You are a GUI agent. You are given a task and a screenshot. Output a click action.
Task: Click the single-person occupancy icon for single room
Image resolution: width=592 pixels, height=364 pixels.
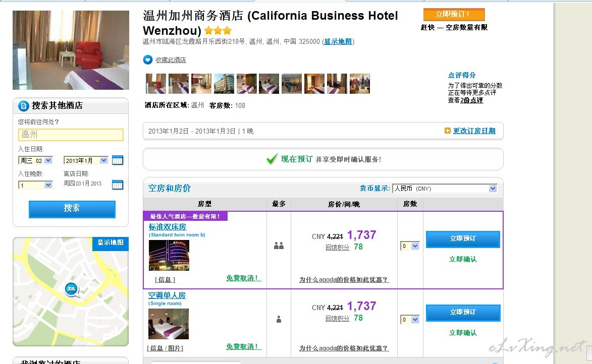(x=279, y=319)
